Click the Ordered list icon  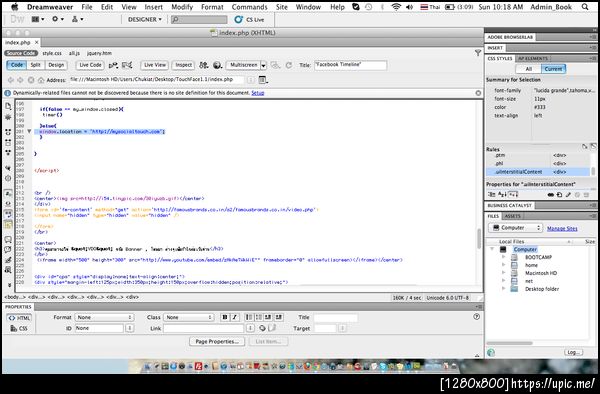258,317
